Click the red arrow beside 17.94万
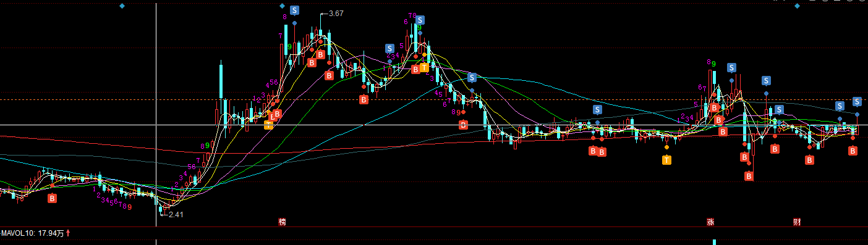The width and height of the screenshot is (868, 245). 69,233
